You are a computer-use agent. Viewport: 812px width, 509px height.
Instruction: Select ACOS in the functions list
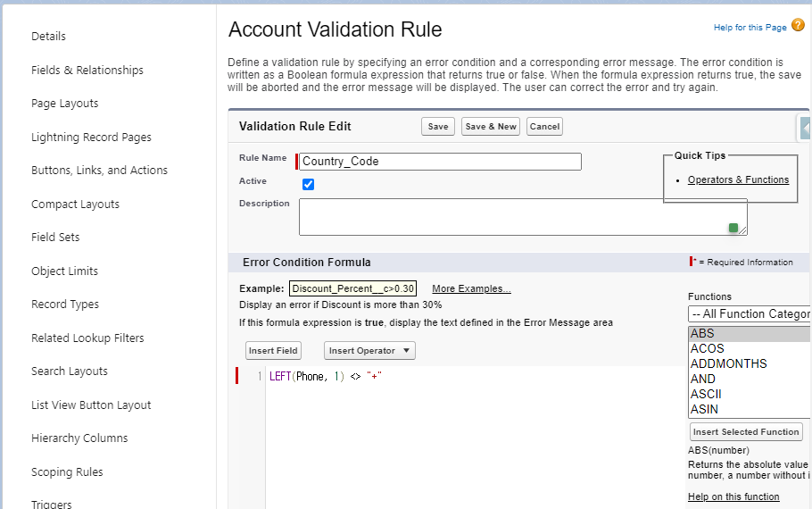[750, 348]
